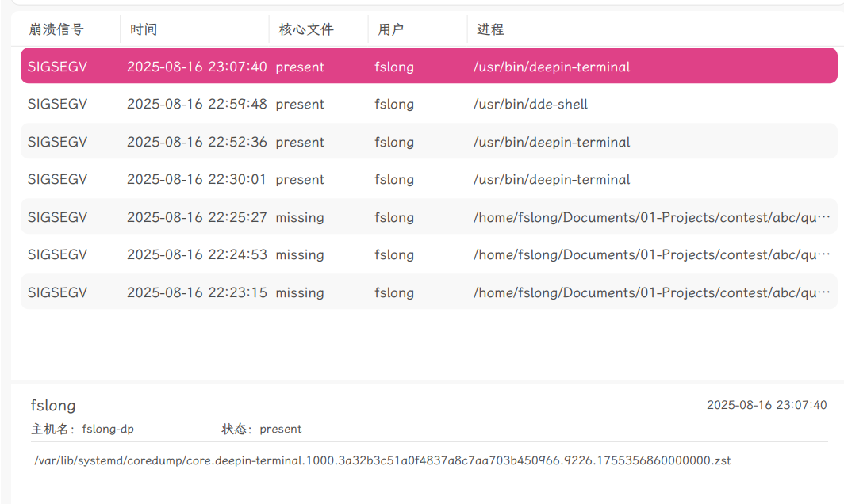This screenshot has width=844, height=504.
Task: Click /usr/bin/deepin-terminal in the 22:52:36 row
Action: (x=552, y=142)
